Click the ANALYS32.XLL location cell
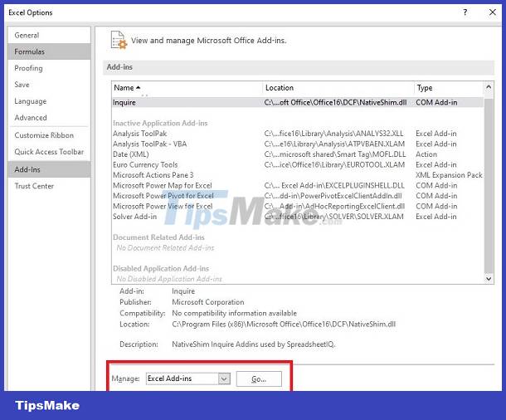Image resolution: width=506 pixels, height=420 pixels. 333,134
